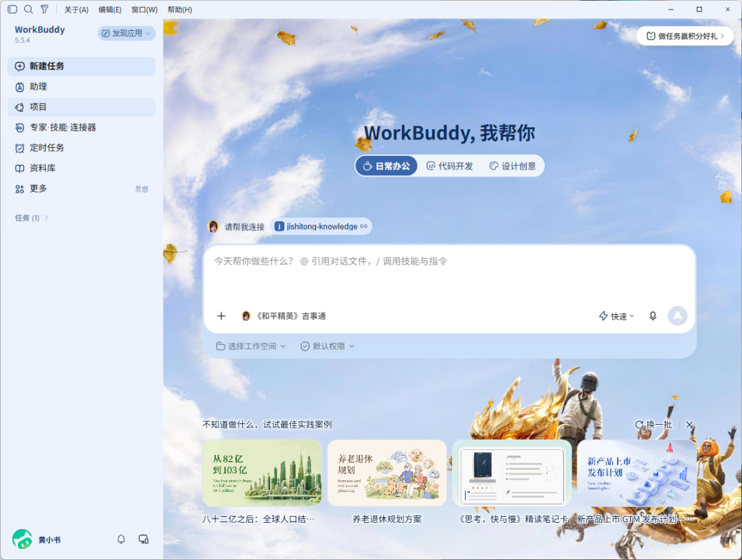Click 《思考,快与慢》精读笔记卡 caption
This screenshot has width=742, height=560.
[513, 519]
